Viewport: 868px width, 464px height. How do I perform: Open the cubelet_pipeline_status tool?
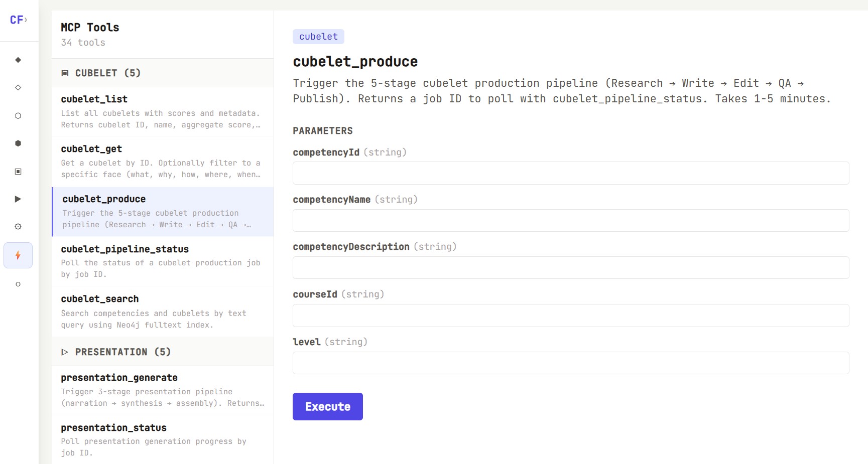pos(162,261)
